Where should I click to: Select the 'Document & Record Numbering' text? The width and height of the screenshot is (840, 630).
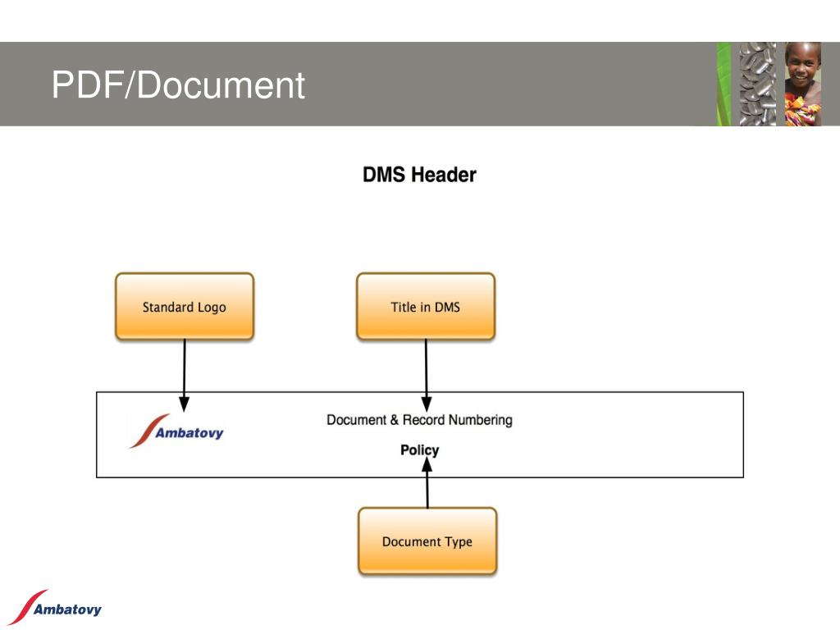(419, 420)
